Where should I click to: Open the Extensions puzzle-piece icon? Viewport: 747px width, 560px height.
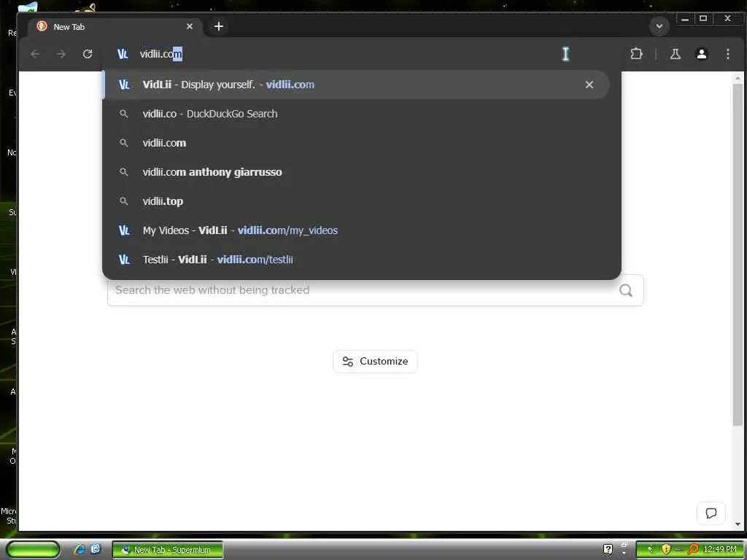pos(636,54)
